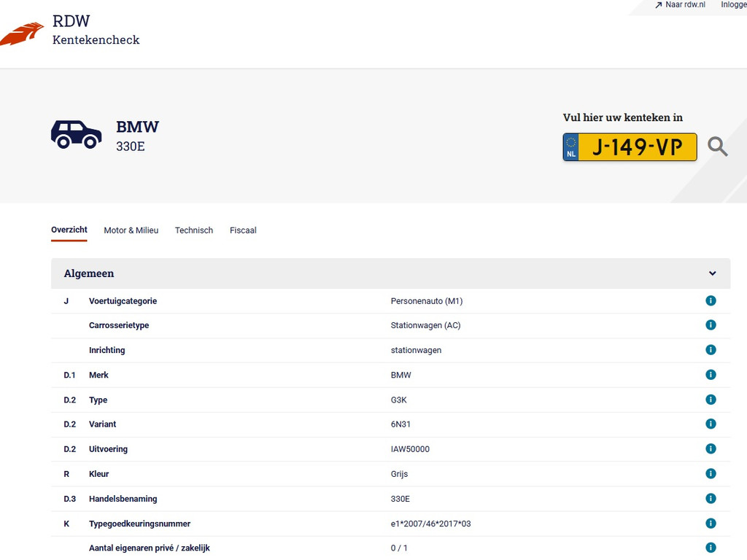Show info for Aantal eigenaren row
This screenshot has width=747, height=560.
coord(711,548)
